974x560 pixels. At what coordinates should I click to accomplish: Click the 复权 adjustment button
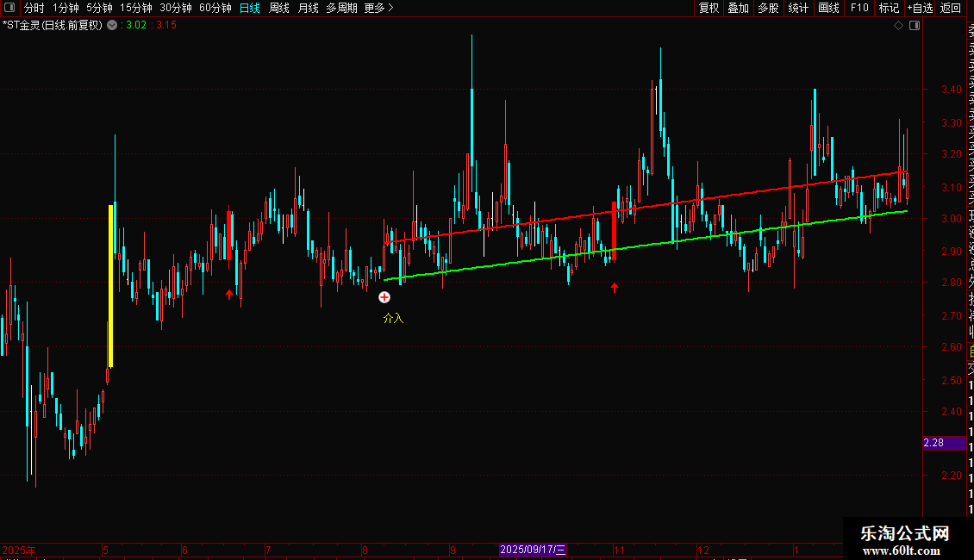coord(709,8)
